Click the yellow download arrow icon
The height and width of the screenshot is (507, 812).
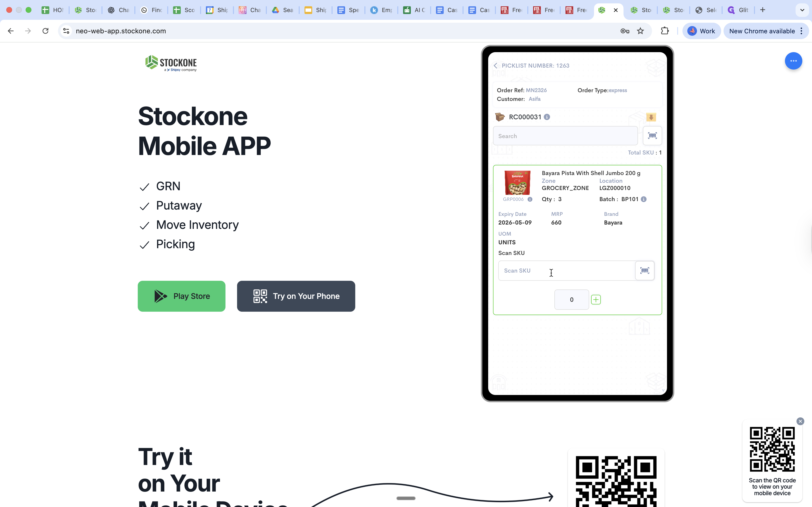[651, 117]
